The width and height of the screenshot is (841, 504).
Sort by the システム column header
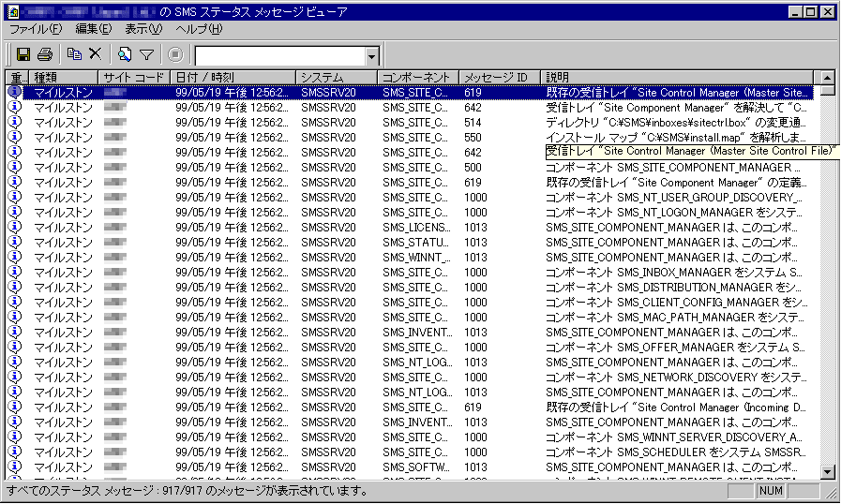(337, 78)
